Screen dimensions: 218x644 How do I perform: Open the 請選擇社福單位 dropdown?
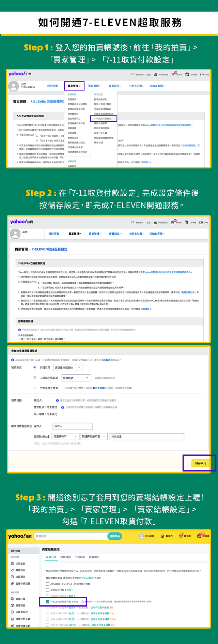[68, 368]
